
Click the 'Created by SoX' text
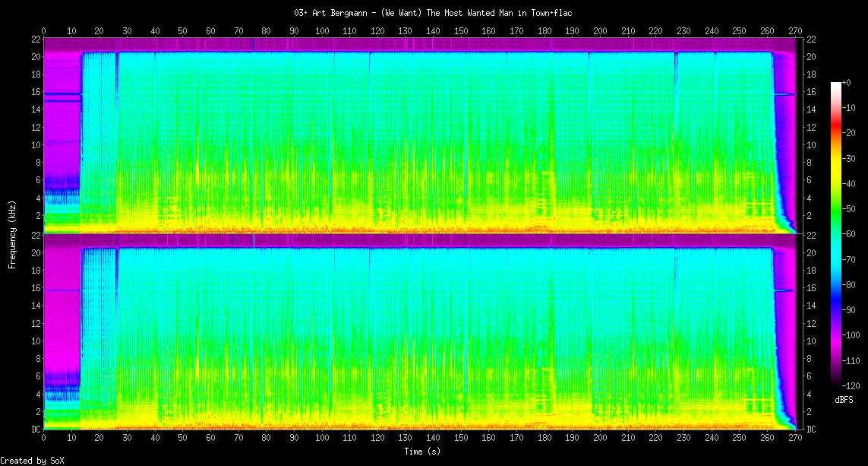[x=31, y=461]
